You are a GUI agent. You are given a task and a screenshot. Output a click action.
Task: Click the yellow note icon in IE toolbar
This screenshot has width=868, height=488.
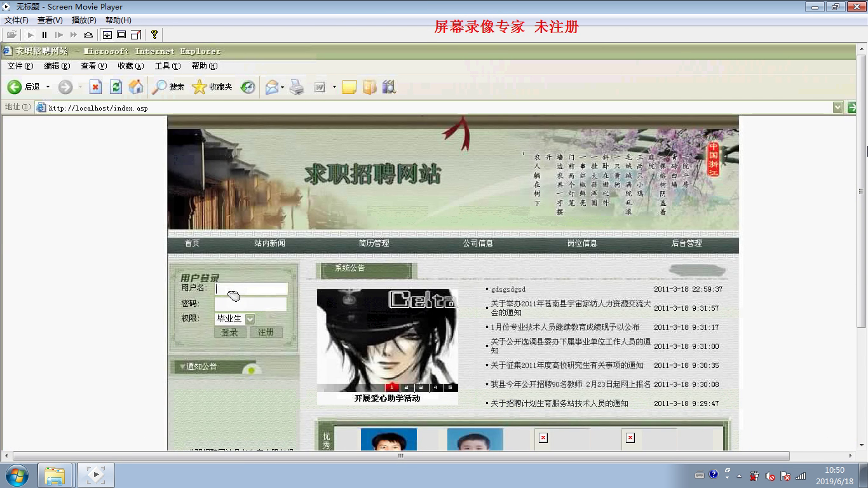349,87
